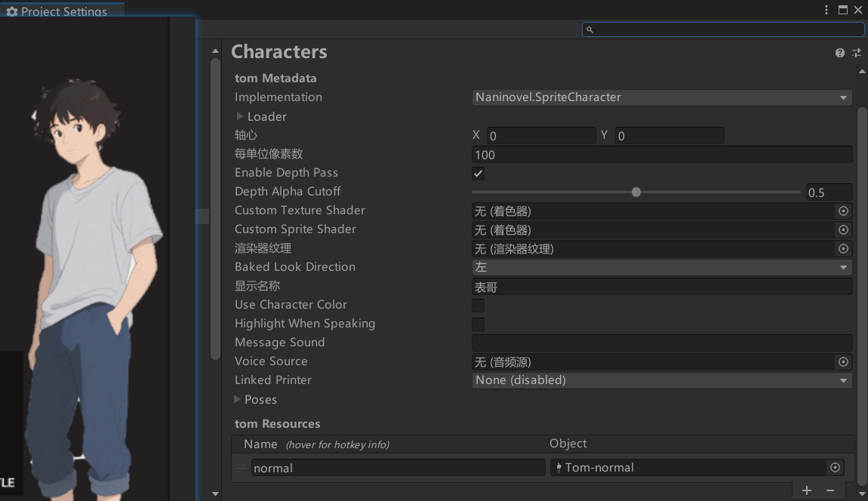Click the Project Settings gear icon

(x=11, y=11)
